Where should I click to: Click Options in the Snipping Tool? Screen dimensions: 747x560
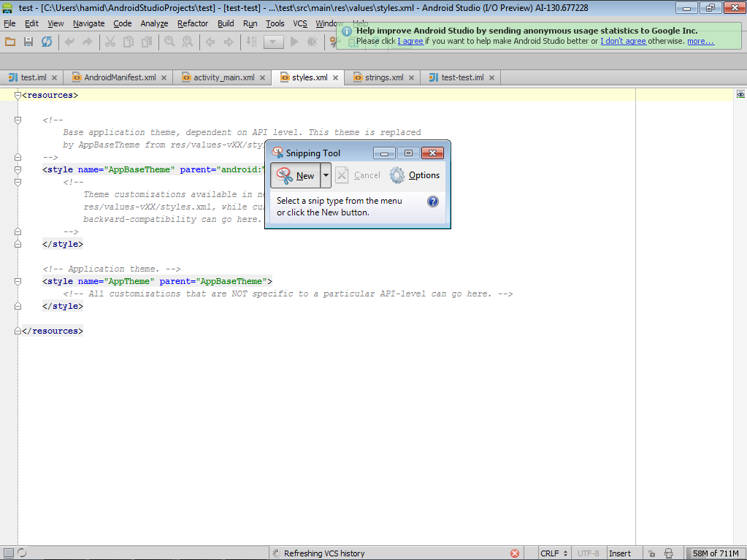pos(415,175)
